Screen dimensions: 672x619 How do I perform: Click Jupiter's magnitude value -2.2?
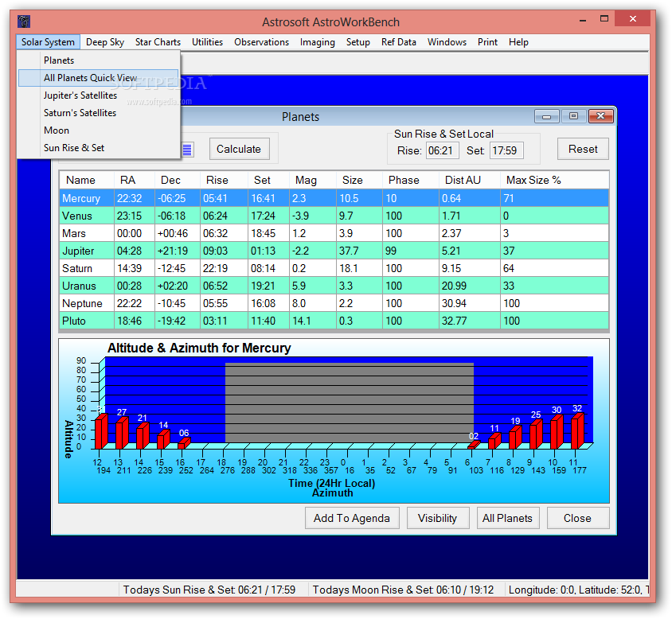[313, 251]
